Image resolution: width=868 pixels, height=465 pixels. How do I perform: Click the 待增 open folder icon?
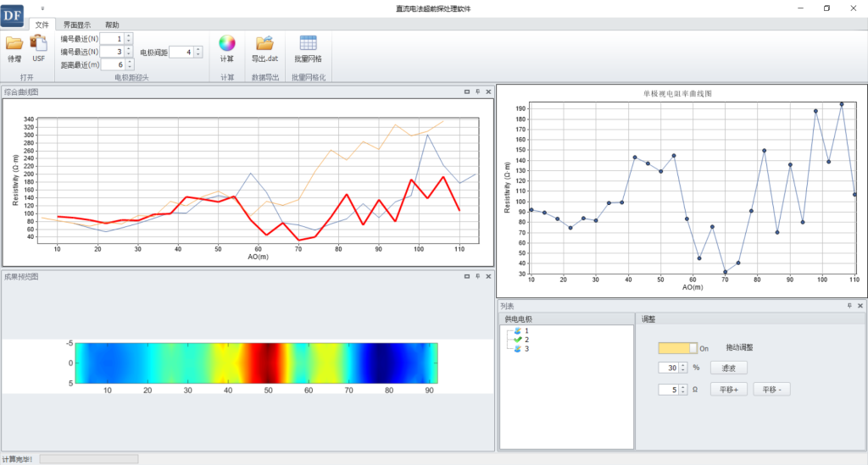14,43
